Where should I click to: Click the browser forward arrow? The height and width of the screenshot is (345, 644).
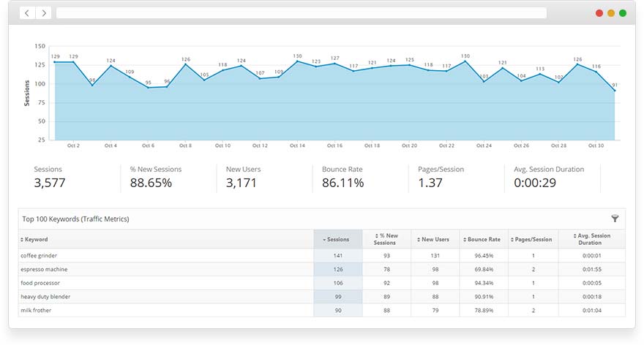click(43, 13)
